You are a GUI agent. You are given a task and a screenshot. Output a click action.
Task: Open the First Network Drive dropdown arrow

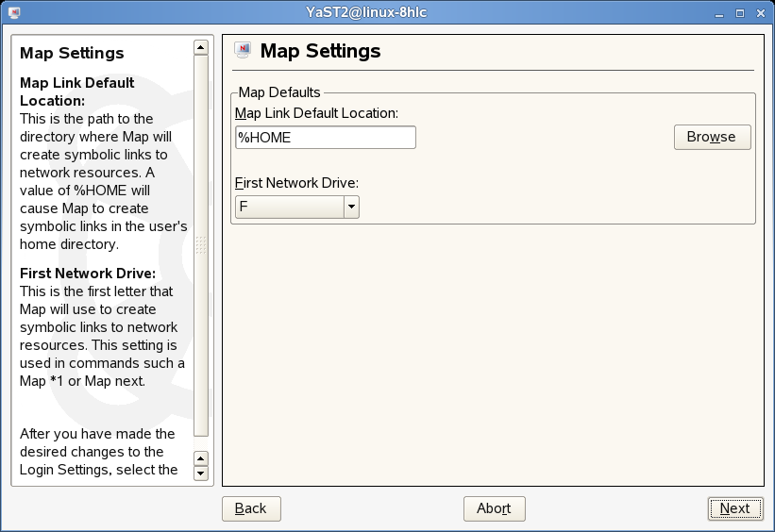click(351, 207)
